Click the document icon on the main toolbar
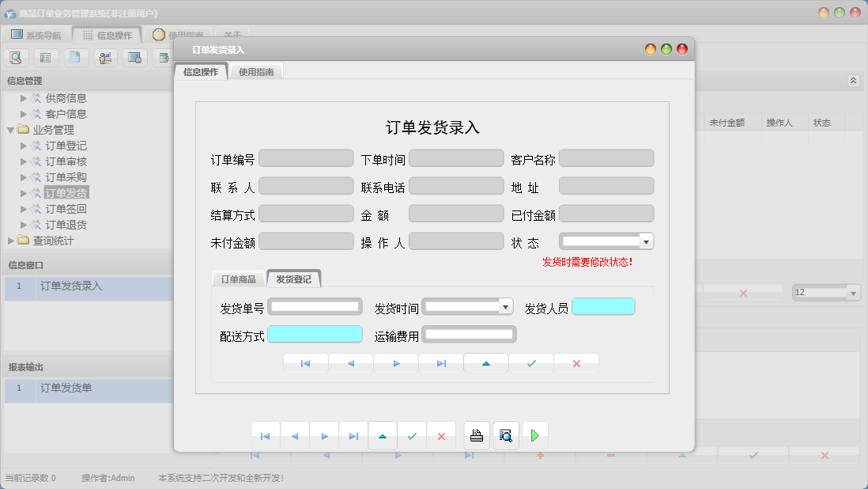Viewport: 868px width, 489px height. (x=76, y=57)
